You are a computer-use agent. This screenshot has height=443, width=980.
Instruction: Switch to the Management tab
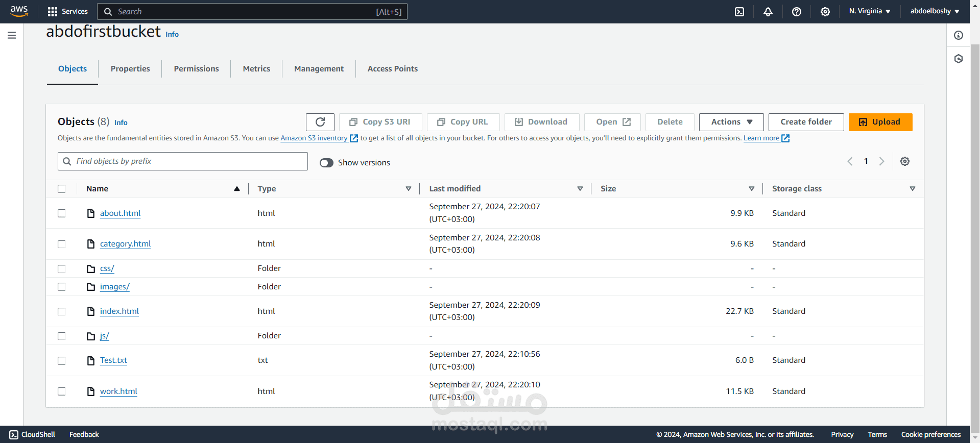(x=319, y=69)
